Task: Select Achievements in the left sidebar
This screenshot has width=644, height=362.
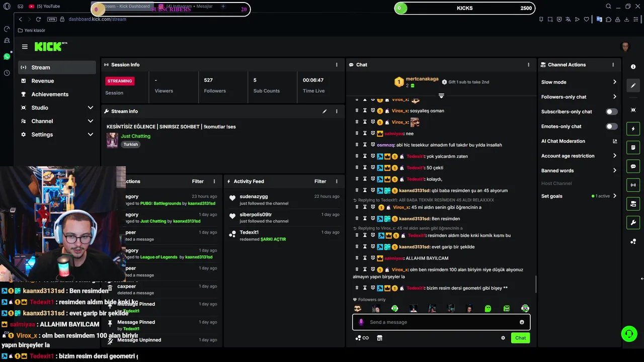Action: click(57, 95)
